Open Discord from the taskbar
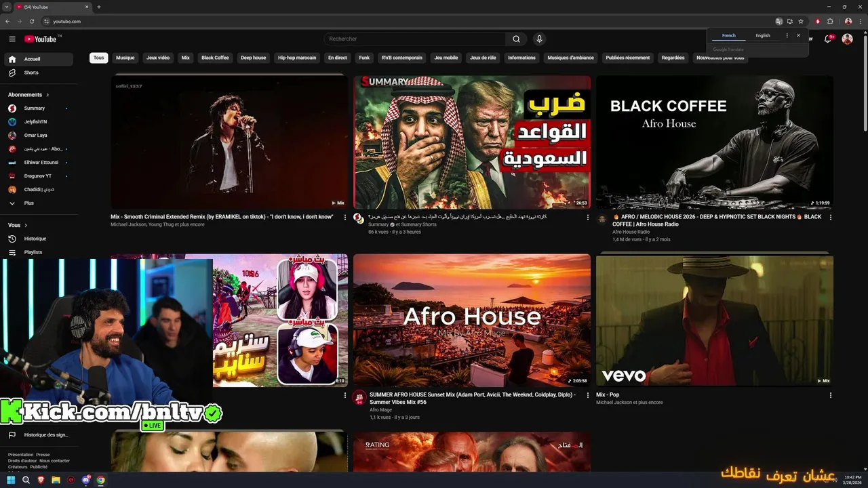868x488 pixels. [85, 480]
